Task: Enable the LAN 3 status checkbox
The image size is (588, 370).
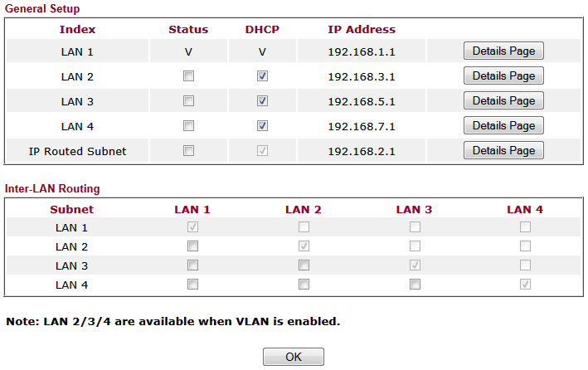Action: coord(188,101)
